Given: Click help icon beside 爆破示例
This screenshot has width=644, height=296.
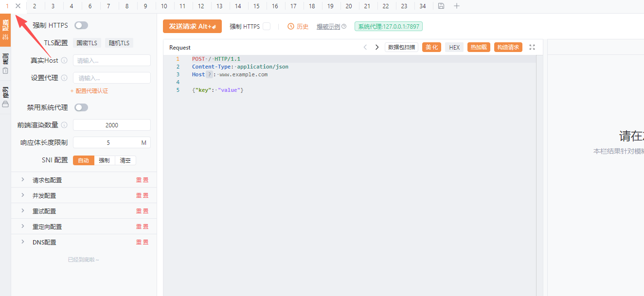Looking at the screenshot, I should pos(344,26).
